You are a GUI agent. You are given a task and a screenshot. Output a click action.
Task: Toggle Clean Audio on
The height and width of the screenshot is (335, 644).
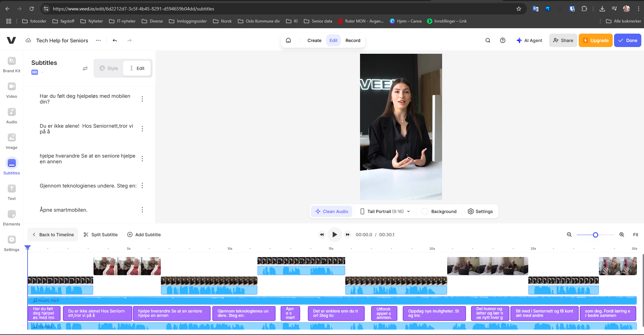(x=331, y=211)
